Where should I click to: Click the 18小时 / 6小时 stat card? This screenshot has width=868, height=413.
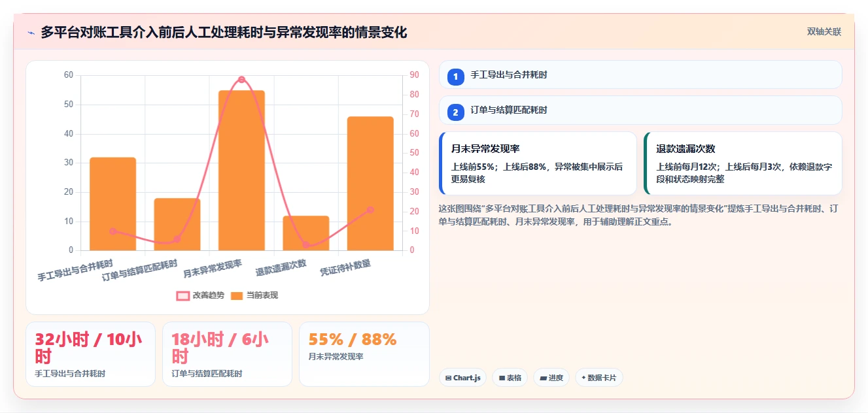(227, 354)
